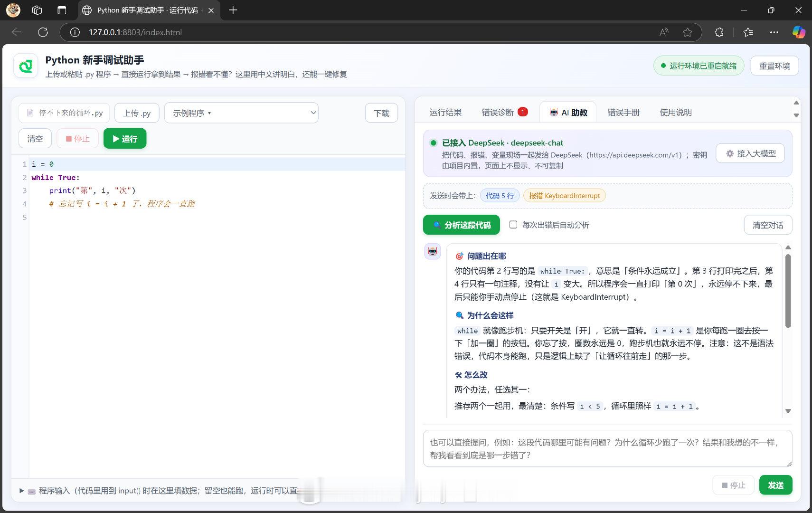Open the tab actions menu icon
Image resolution: width=812 pixels, height=513 pixels.
tap(62, 10)
